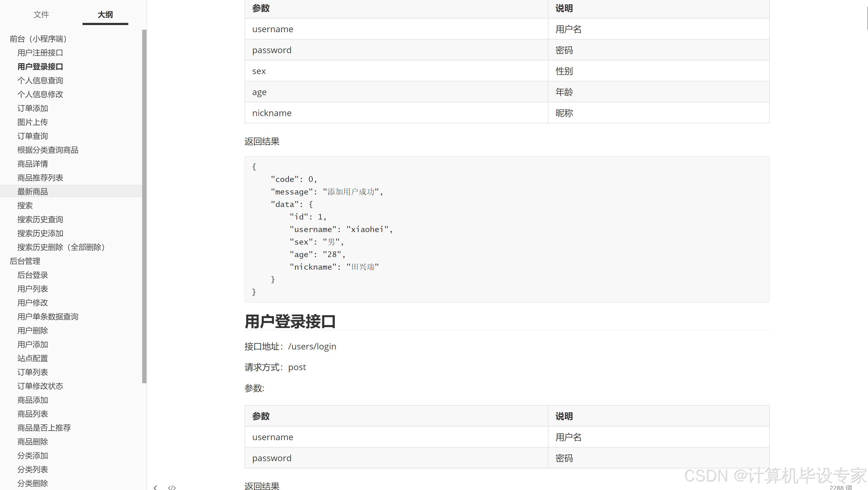Navigate to 站点配置 outline entry

point(33,358)
